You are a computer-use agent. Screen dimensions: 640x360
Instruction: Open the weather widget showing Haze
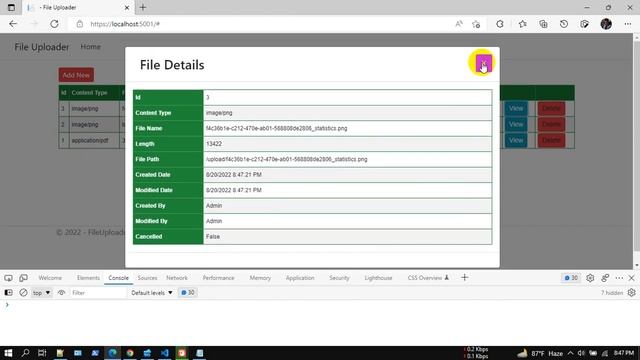coord(540,353)
